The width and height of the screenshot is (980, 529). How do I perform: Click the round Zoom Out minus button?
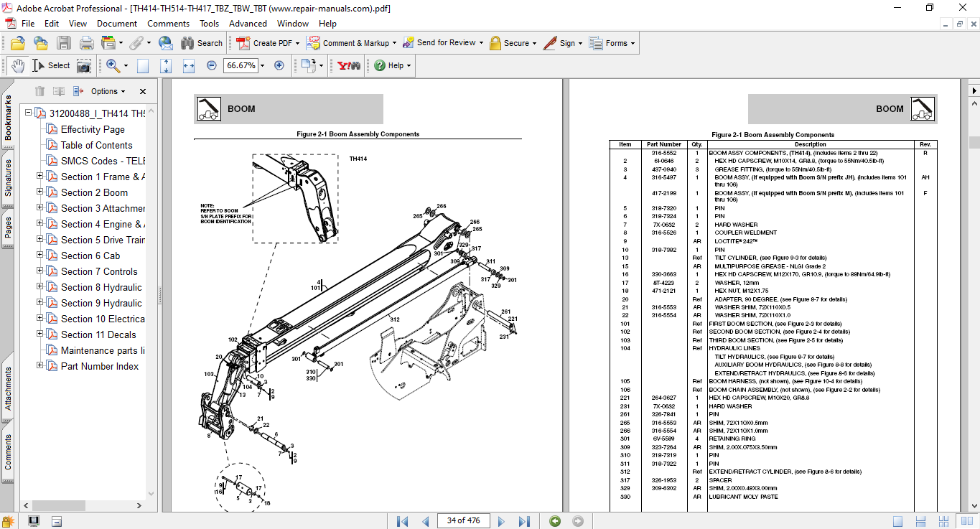point(212,65)
